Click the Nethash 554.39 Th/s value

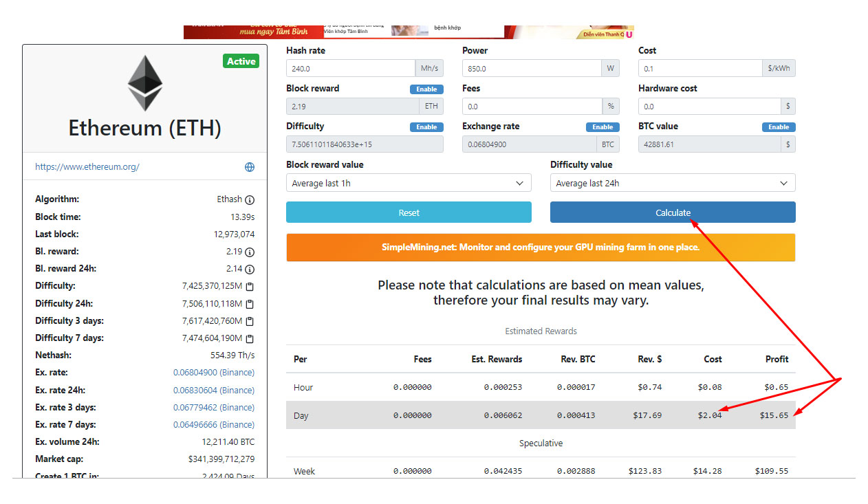232,355
